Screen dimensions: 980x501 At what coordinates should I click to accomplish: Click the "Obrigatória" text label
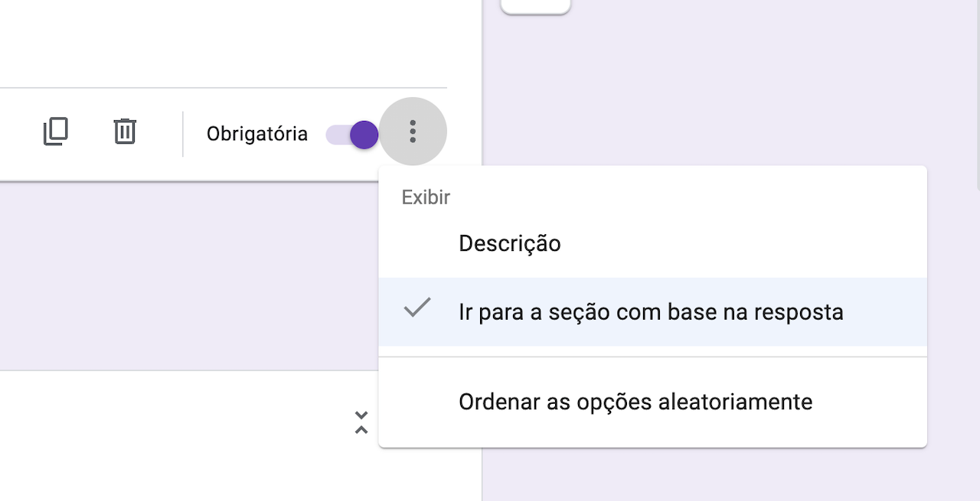[256, 135]
